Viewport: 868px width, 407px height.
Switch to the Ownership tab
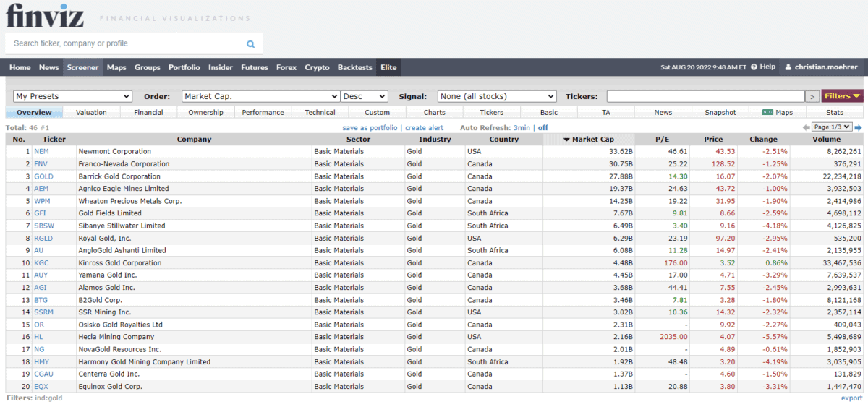[205, 112]
